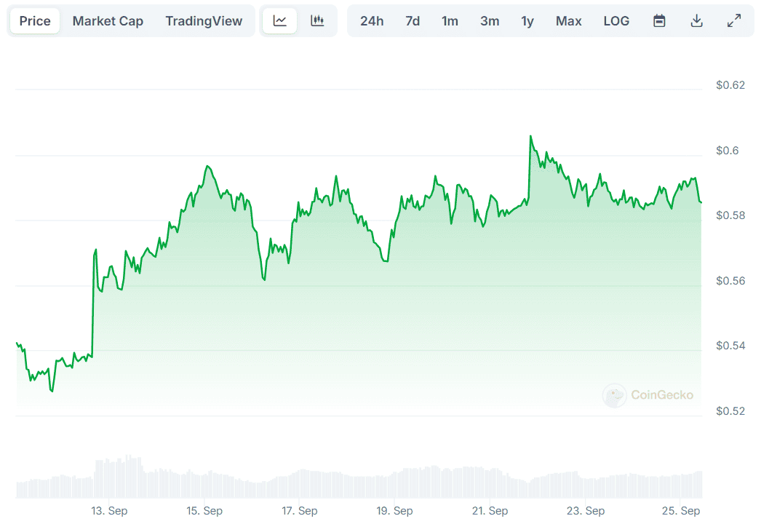The width and height of the screenshot is (761, 532).
Task: Click the $0.62 price axis label
Action: (x=730, y=85)
